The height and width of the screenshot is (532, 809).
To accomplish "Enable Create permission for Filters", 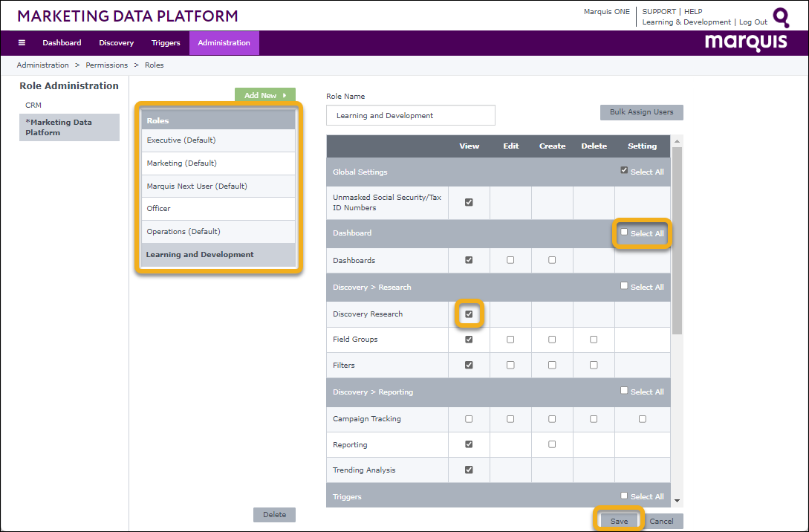I will click(x=552, y=365).
